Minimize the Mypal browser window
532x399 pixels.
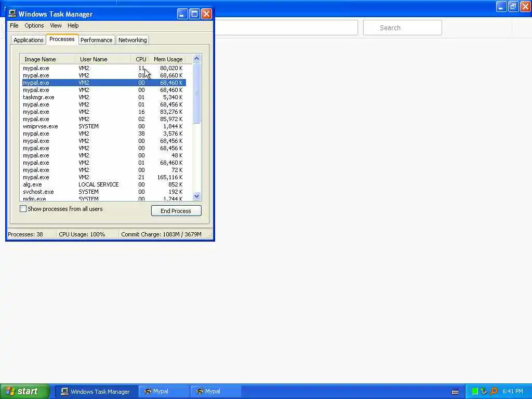point(501,6)
